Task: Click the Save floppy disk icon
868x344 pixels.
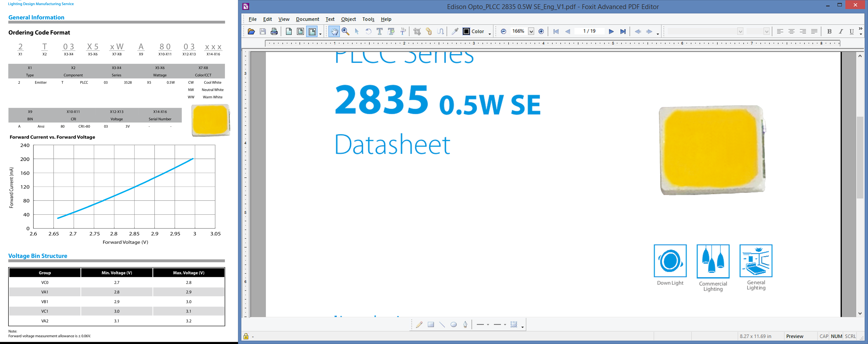Action: tap(263, 31)
